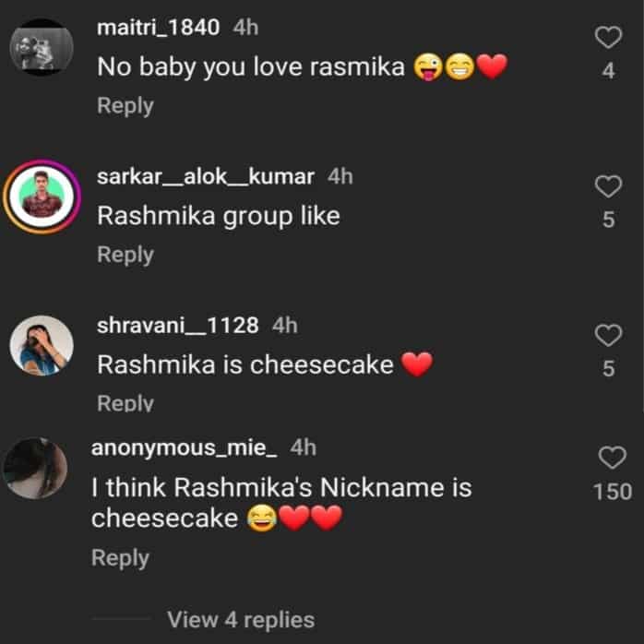Screen dimensions: 644x644
Task: Open maitri_1840's profile picture
Action: (x=42, y=47)
